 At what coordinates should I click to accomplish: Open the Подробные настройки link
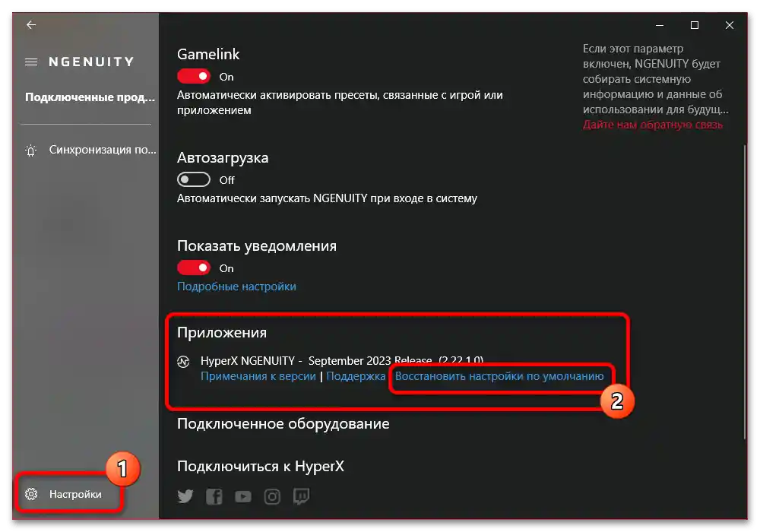point(236,287)
